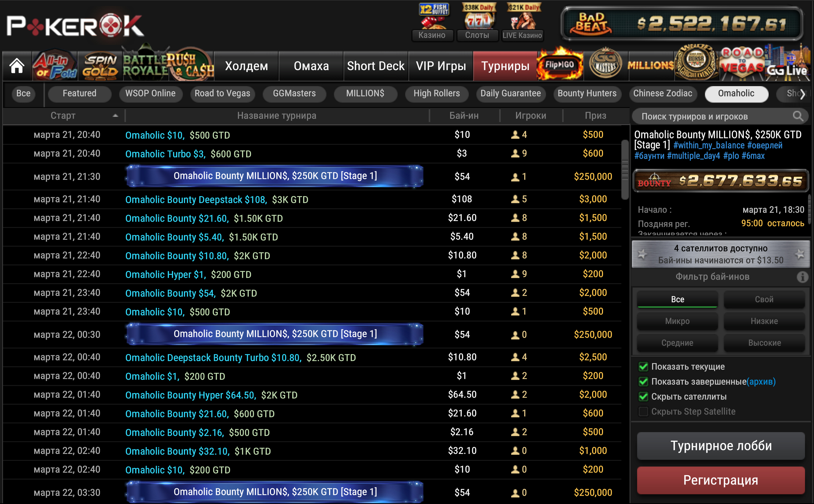
Task: Open the Slots (Слоты) 777 icon
Action: tap(477, 22)
